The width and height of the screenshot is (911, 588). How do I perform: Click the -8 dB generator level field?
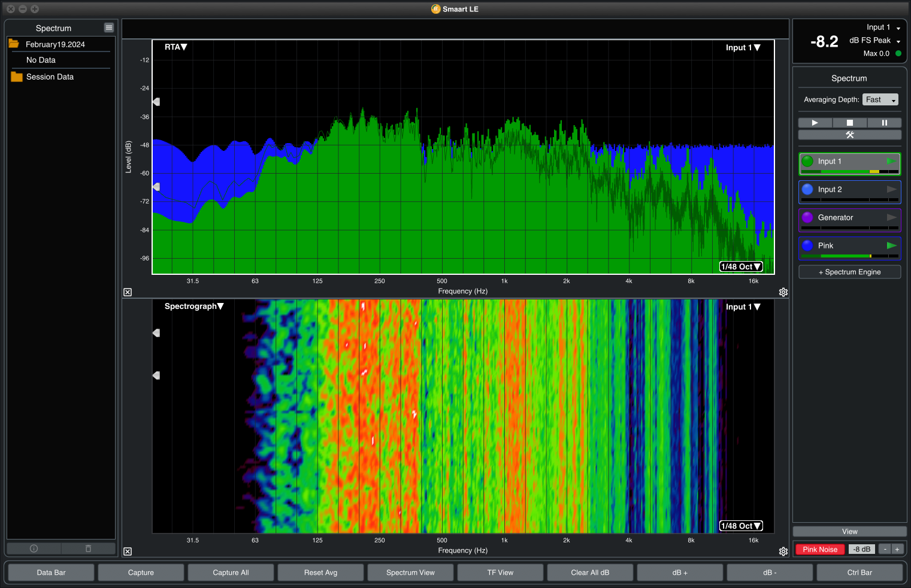pos(862,549)
